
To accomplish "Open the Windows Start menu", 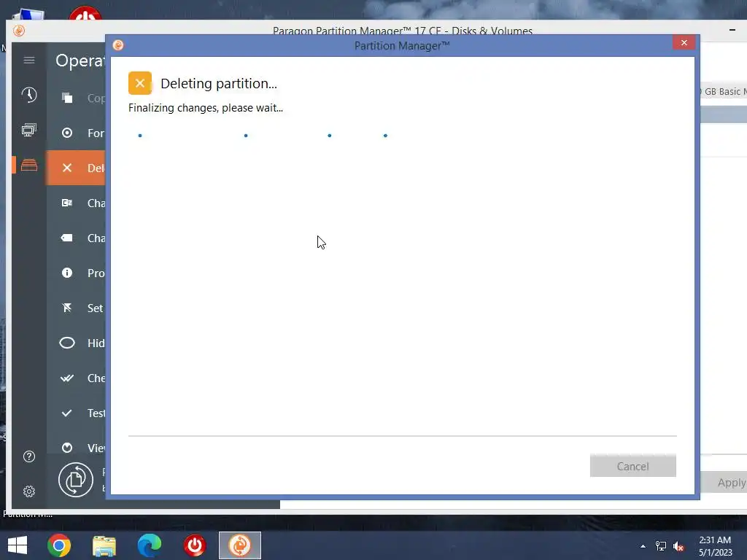I will click(x=18, y=545).
